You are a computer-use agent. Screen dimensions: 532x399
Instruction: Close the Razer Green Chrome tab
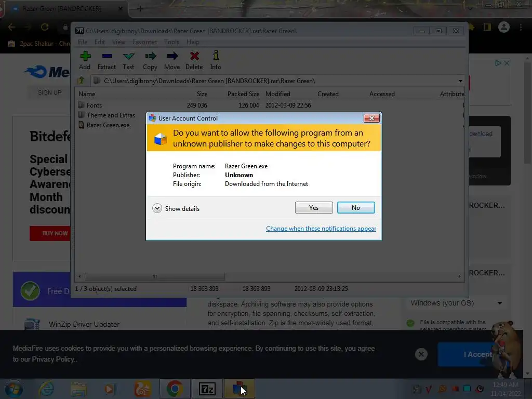(121, 9)
